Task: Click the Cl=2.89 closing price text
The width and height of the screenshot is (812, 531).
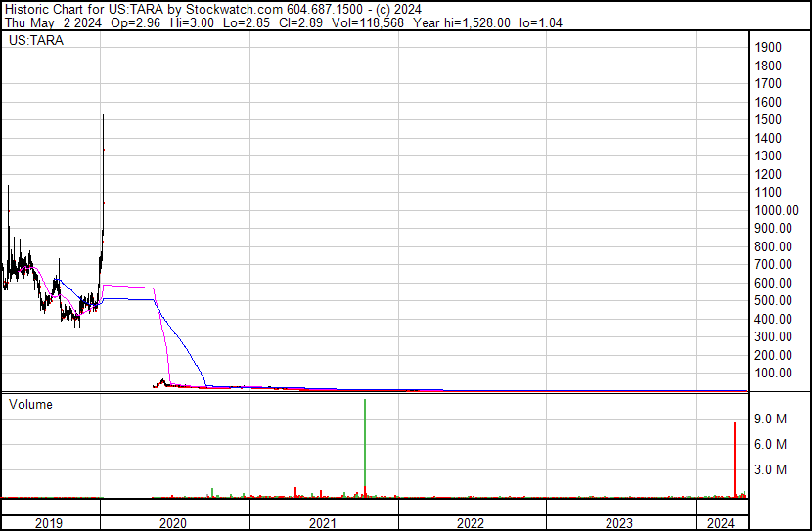Action: [x=299, y=22]
